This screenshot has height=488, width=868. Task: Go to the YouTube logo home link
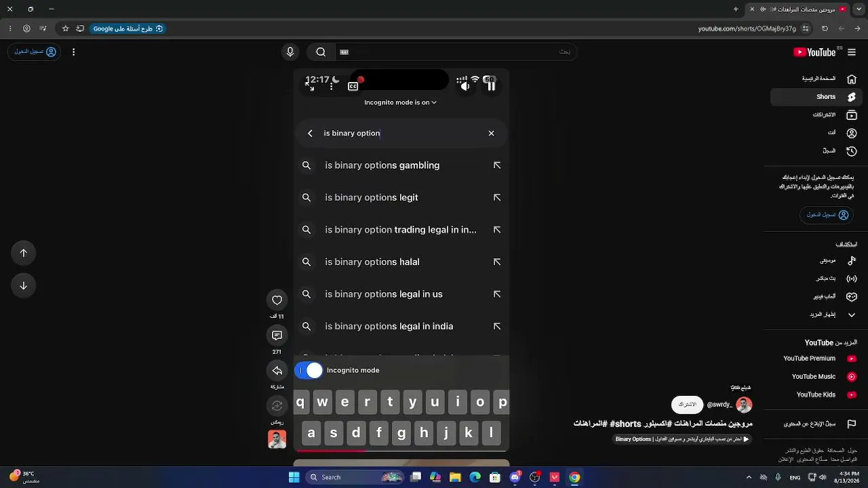pos(814,52)
